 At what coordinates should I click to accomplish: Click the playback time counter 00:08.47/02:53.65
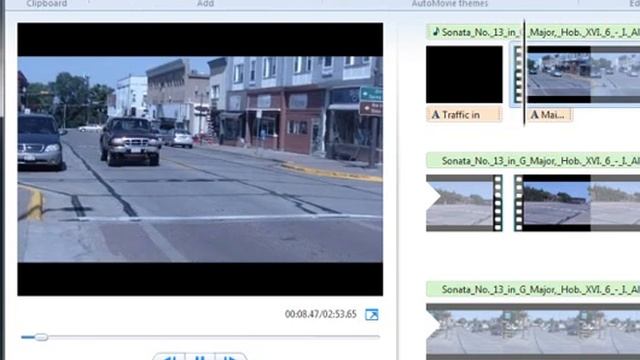coord(320,314)
